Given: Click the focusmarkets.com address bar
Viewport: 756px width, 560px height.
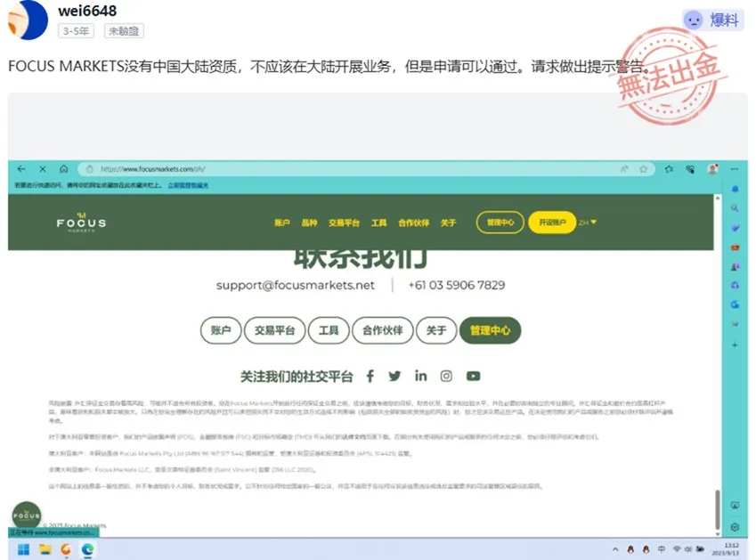Looking at the screenshot, I should click(x=367, y=169).
